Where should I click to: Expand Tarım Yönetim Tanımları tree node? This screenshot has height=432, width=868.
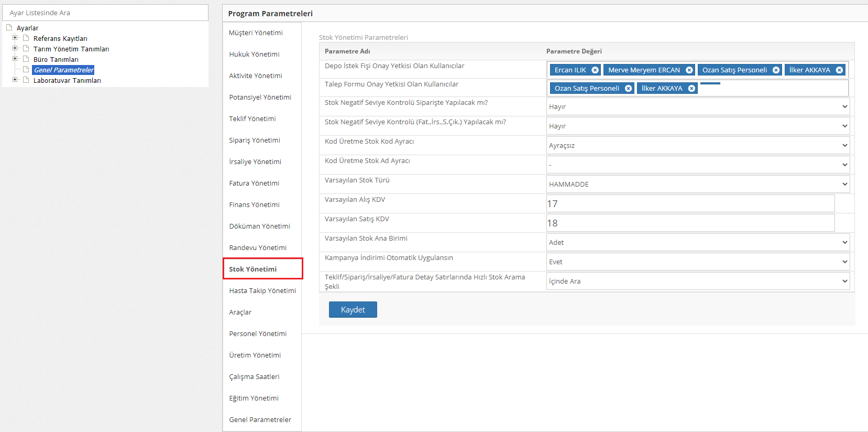(15, 48)
